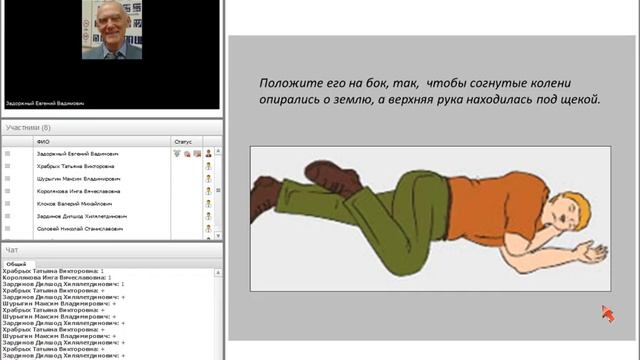
Task: Click first status icon of Задорожный Евгений Вадимович
Action: coord(177,153)
